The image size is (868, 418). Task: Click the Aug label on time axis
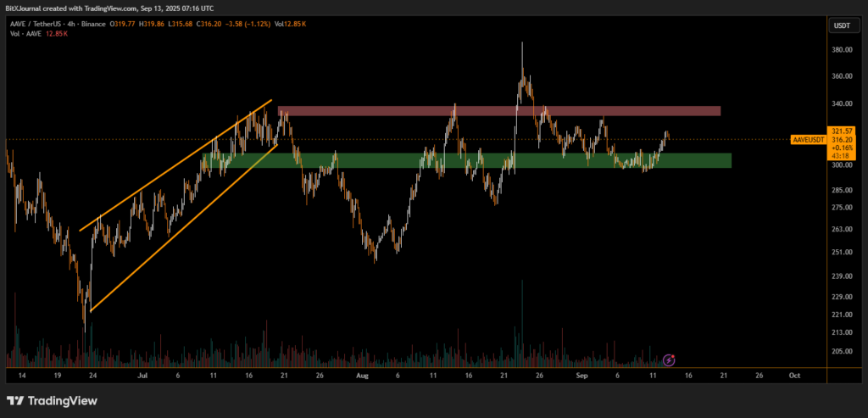(363, 374)
